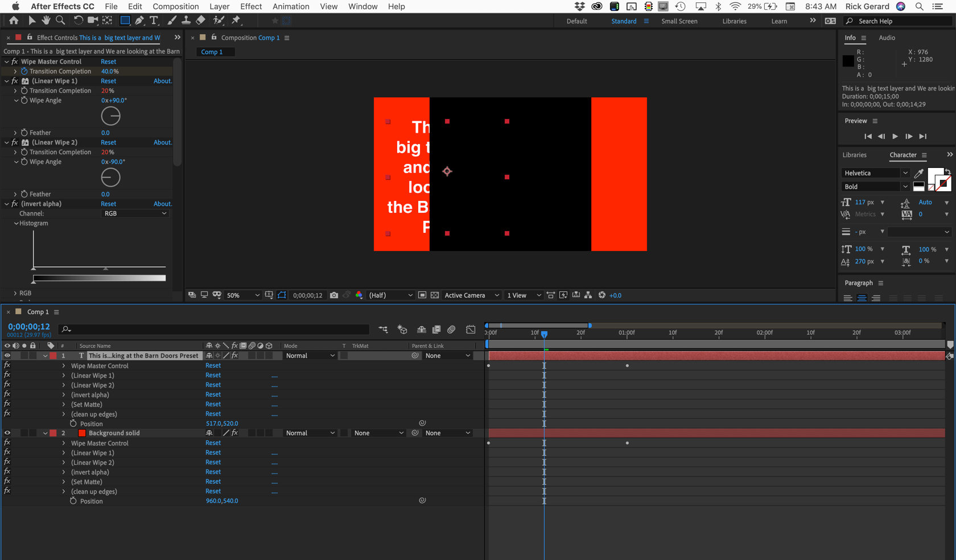Click Draft 3D icon in timeline

pyautogui.click(x=402, y=330)
